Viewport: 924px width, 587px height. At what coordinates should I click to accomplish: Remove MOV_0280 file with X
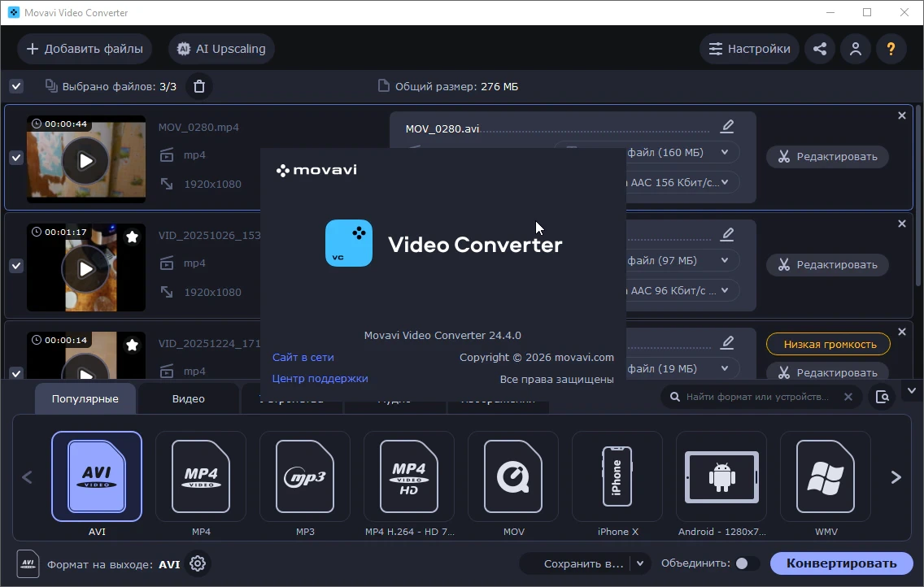[x=901, y=115]
